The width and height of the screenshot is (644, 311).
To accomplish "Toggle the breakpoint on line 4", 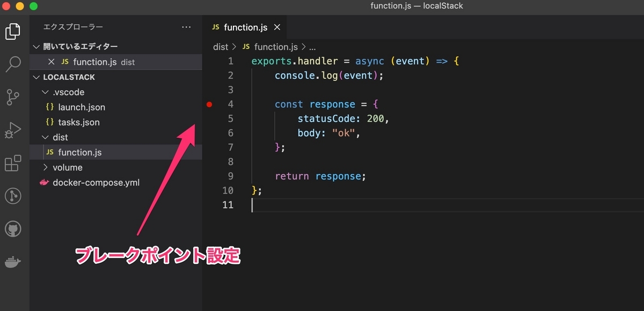I will click(x=209, y=105).
